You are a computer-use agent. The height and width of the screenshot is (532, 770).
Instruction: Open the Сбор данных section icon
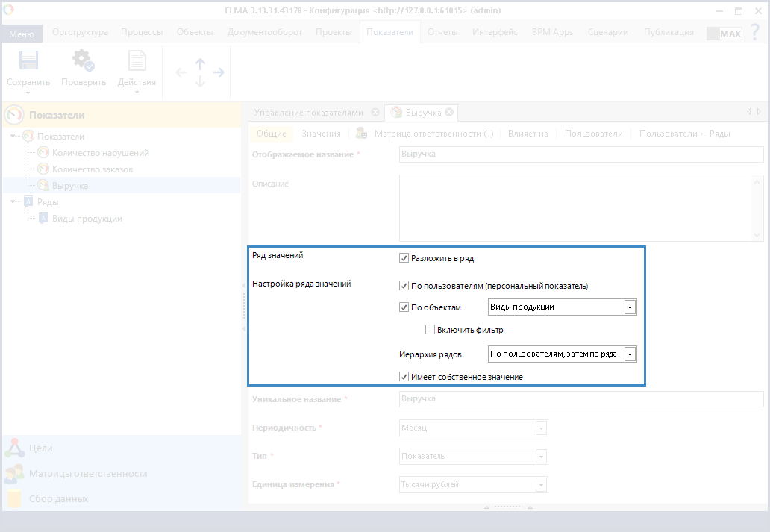pos(15,498)
